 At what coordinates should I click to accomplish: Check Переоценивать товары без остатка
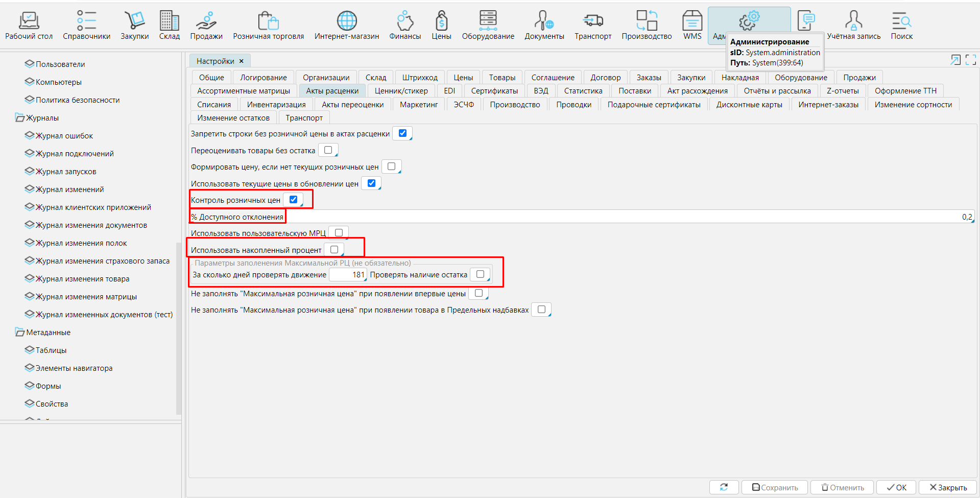(328, 150)
